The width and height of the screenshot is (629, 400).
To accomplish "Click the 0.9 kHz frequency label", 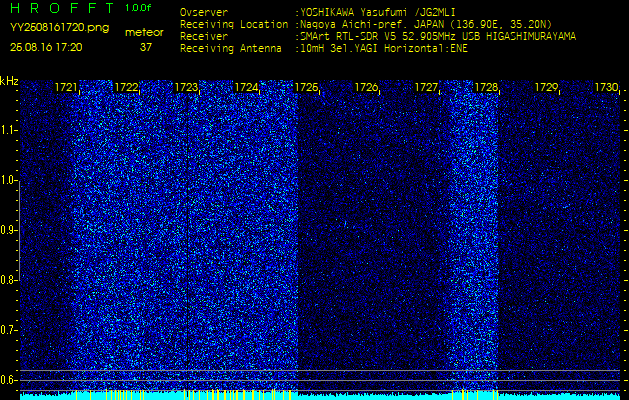I will click(9, 230).
